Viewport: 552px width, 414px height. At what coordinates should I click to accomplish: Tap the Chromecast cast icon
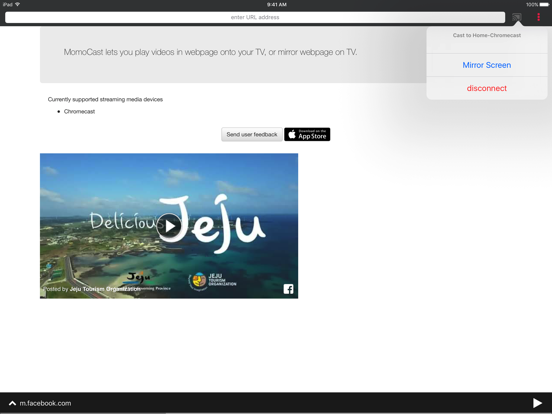click(x=516, y=17)
